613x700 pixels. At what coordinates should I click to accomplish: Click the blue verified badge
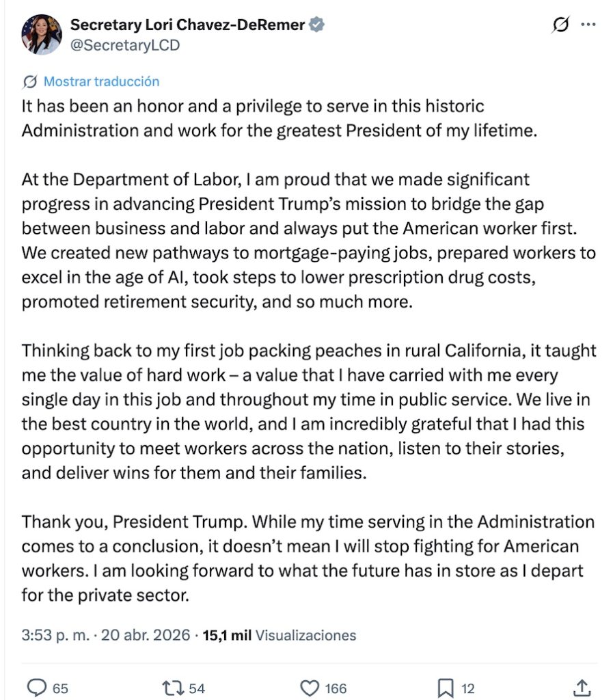(316, 25)
